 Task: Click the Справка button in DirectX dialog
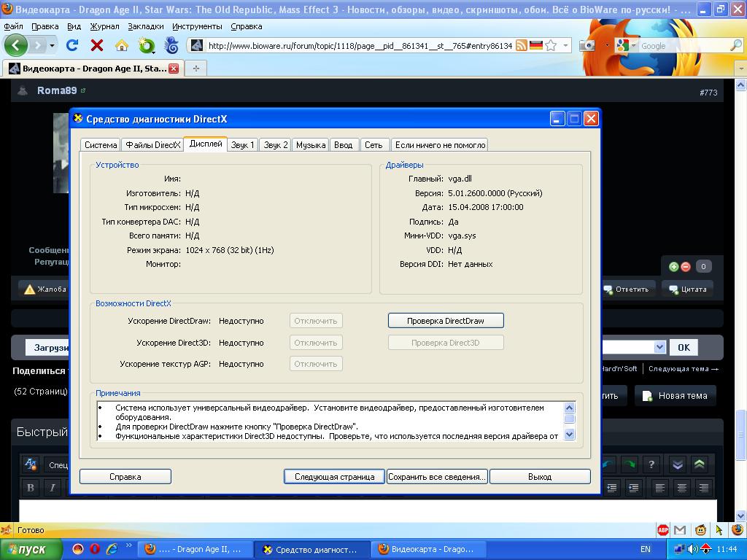125,477
